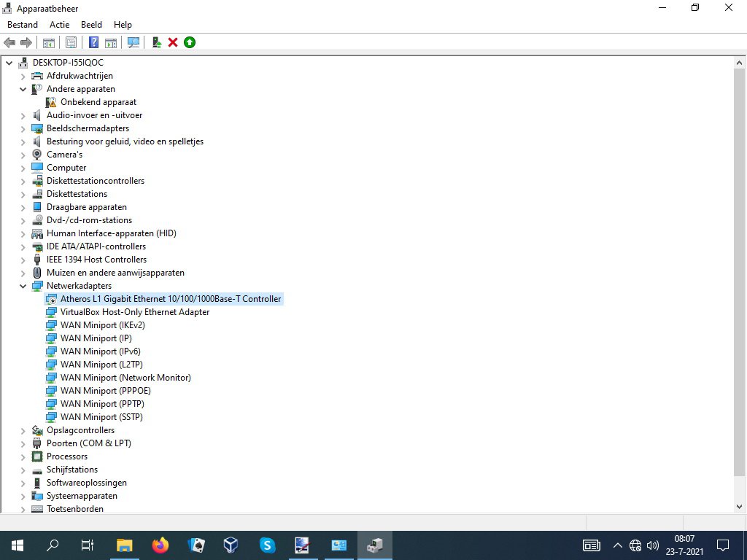Screen dimensions: 747x560
Task: Click the Camera's category icon
Action: coord(36,155)
